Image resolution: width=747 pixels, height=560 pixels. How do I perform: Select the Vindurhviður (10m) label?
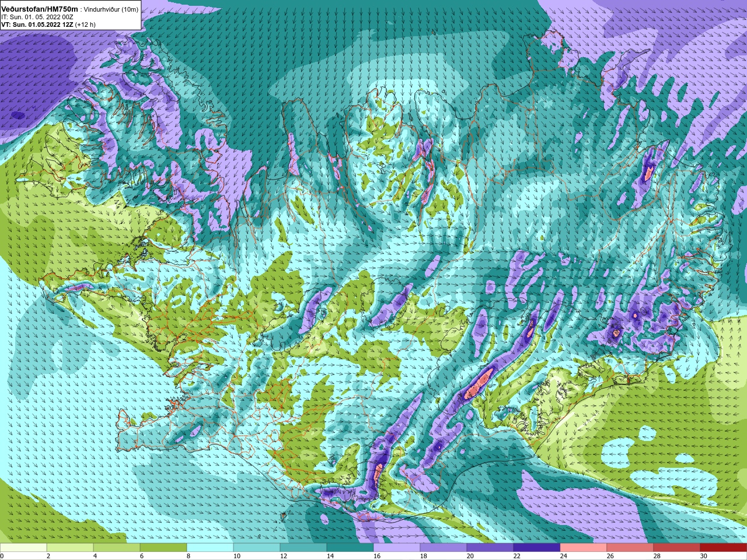click(x=111, y=9)
